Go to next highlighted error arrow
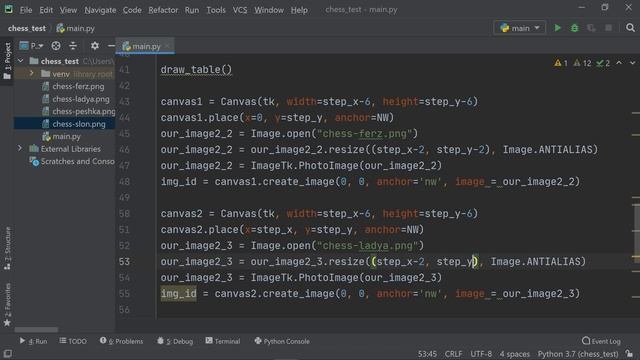This screenshot has height=360, width=640. pyautogui.click(x=632, y=63)
